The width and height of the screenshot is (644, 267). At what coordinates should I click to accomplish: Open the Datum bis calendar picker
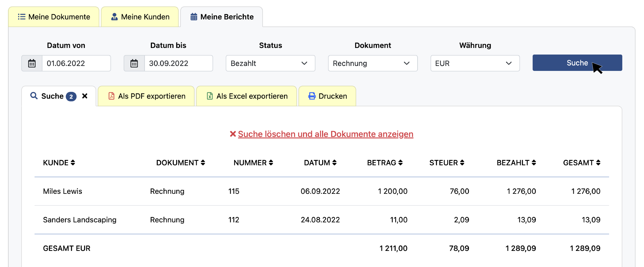134,63
